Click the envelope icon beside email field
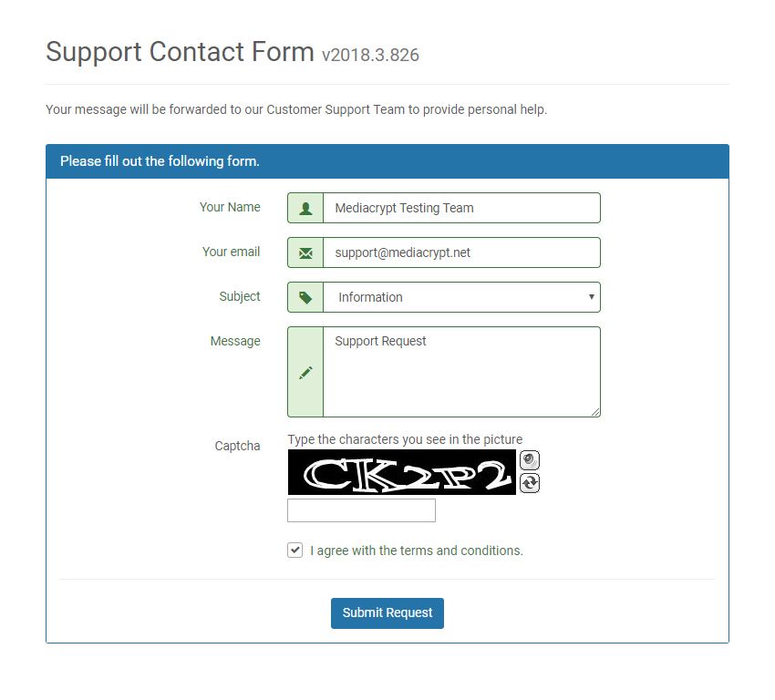The width and height of the screenshot is (775, 700). click(x=305, y=252)
